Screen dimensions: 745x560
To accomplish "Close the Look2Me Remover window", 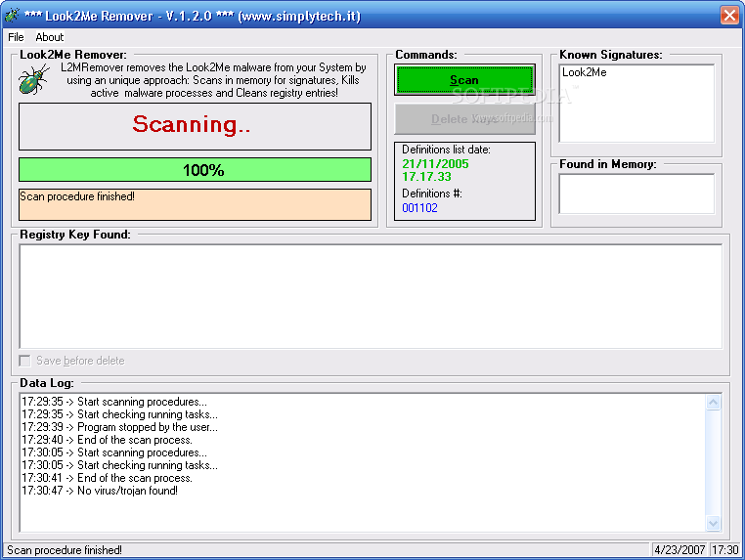I will tap(729, 16).
